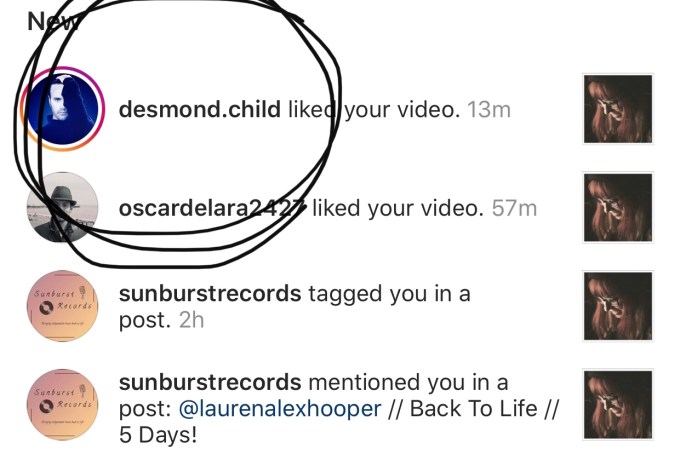
Task: View post thumbnail for Back To Life mention
Action: click(x=618, y=405)
